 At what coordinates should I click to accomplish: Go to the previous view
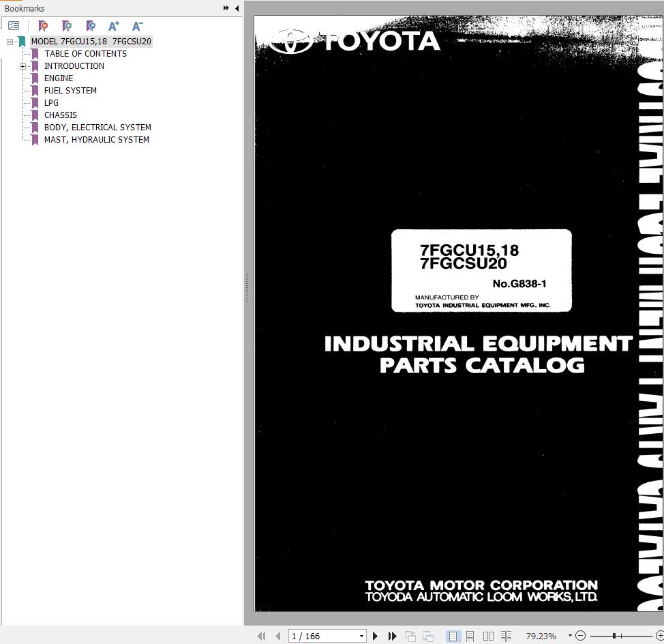click(x=410, y=636)
